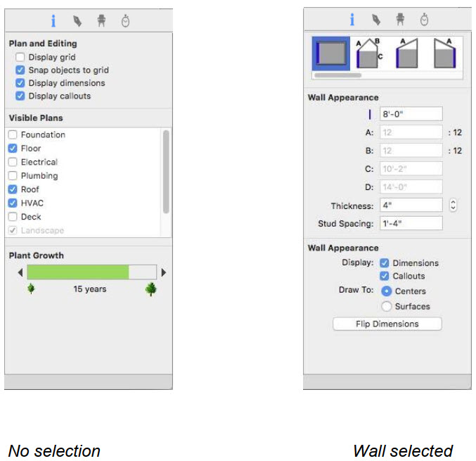This screenshot has width=476, height=461.
Task: Open the pen tab in wall inspector
Action: click(x=376, y=20)
